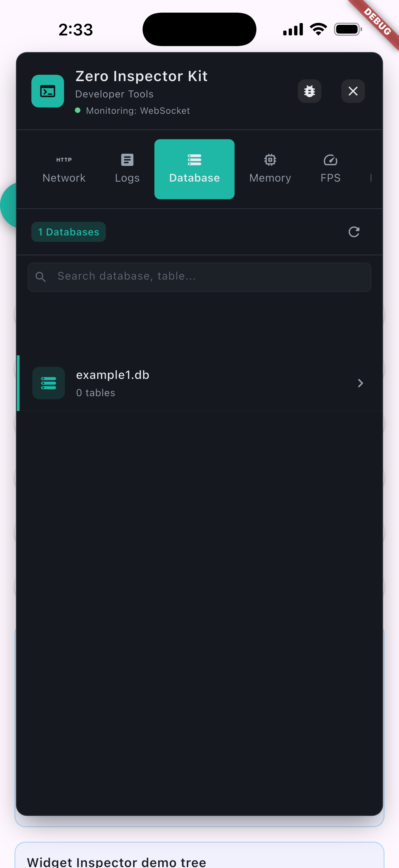Open the example1.db database row

point(199,383)
